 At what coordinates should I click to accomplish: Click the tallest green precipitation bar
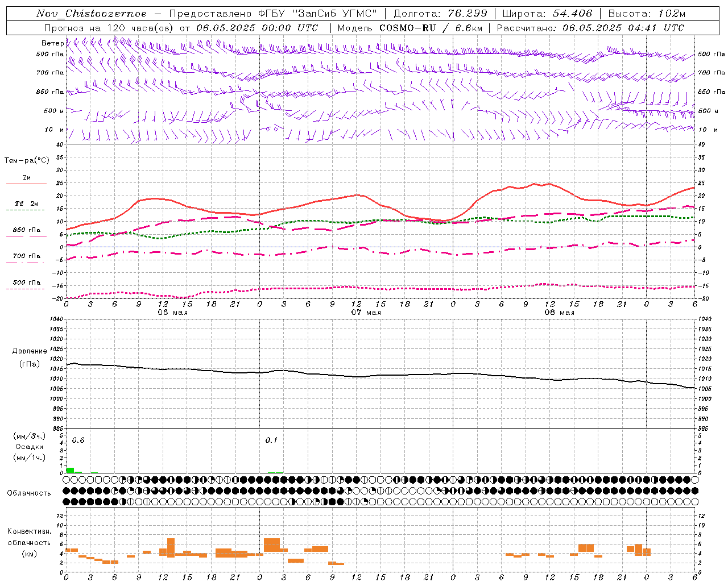click(x=70, y=470)
